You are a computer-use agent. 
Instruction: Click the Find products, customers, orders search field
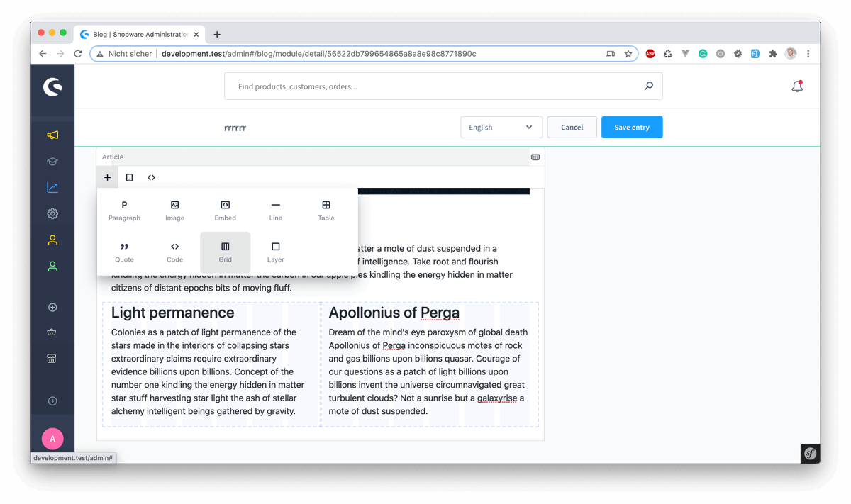(443, 85)
